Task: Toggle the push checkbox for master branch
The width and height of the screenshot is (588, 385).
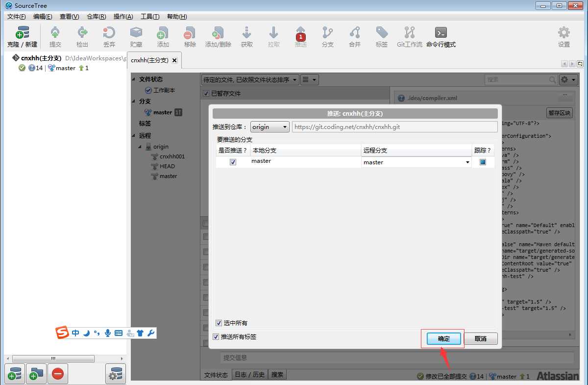Action: 233,162
